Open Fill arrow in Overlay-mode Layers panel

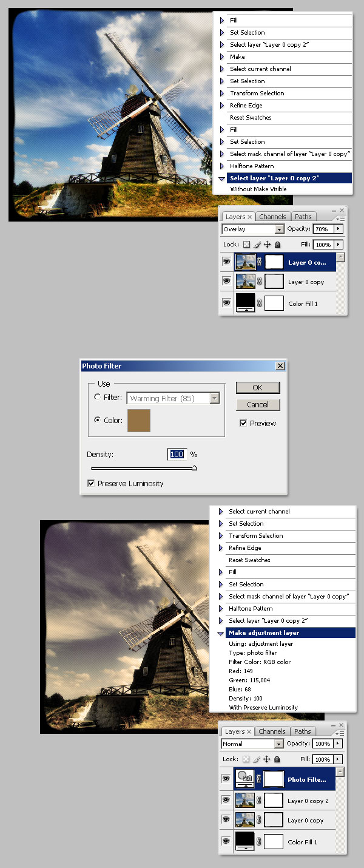[339, 245]
